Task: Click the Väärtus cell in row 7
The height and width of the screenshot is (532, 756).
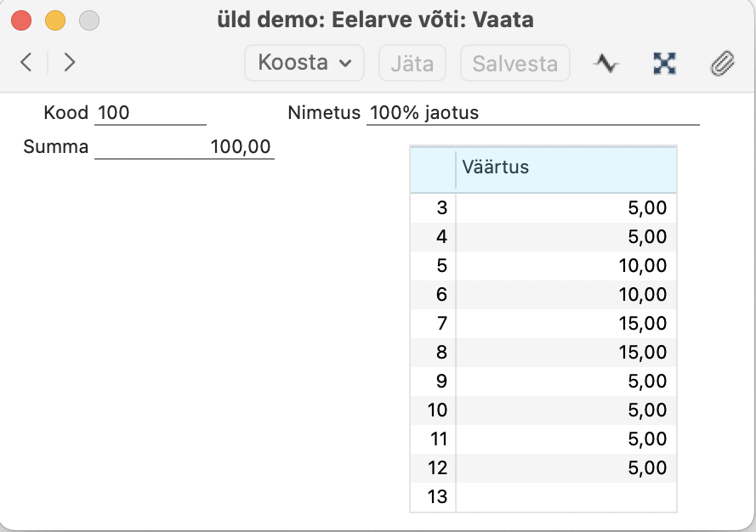Action: (566, 324)
